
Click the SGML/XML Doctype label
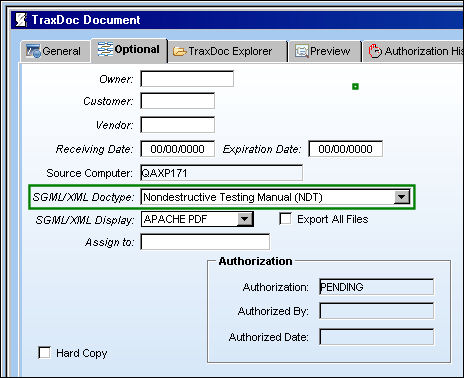tap(83, 197)
